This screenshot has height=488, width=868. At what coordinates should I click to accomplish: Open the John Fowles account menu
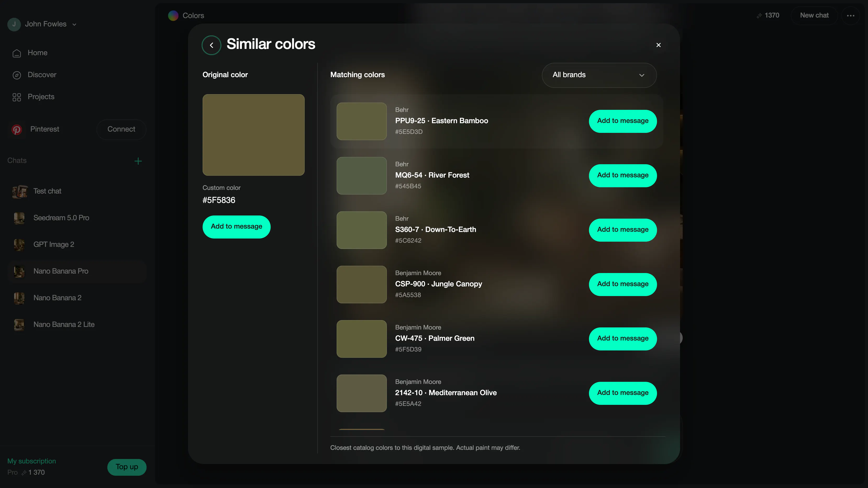point(42,24)
